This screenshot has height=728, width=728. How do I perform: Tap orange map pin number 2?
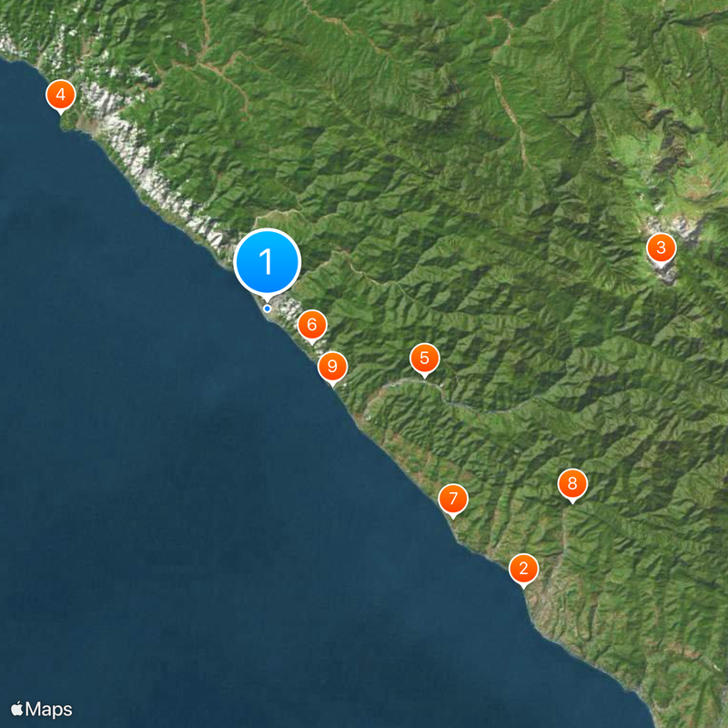pos(524,570)
